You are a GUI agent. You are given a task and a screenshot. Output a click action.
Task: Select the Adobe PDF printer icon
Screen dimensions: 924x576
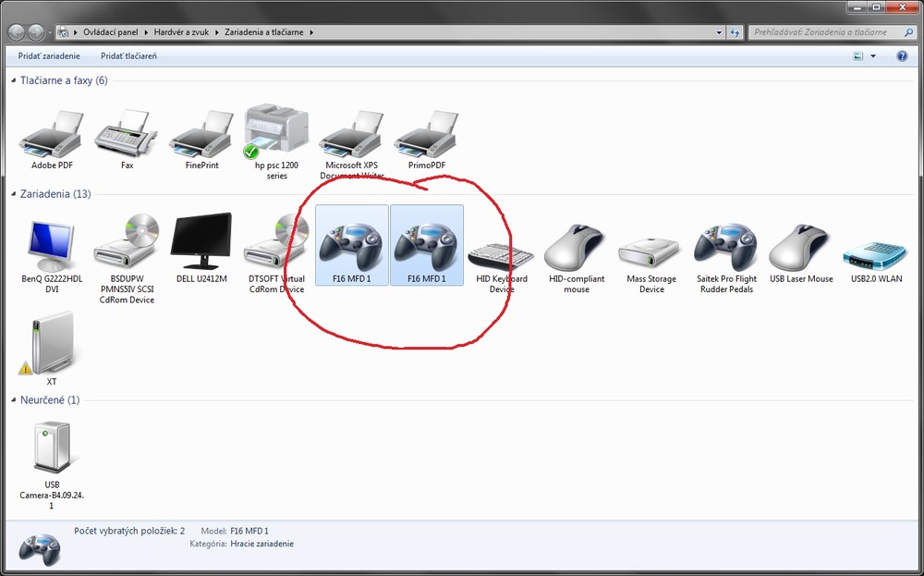[51, 134]
